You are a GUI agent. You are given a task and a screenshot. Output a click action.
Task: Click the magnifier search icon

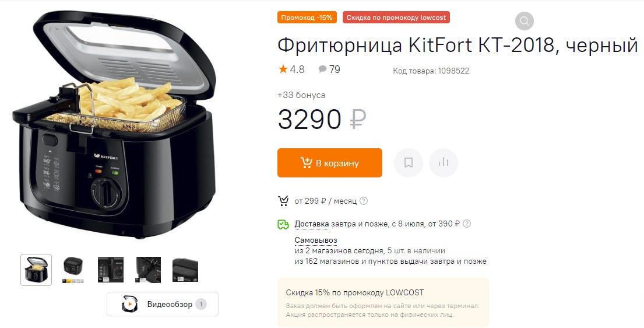[x=524, y=20]
